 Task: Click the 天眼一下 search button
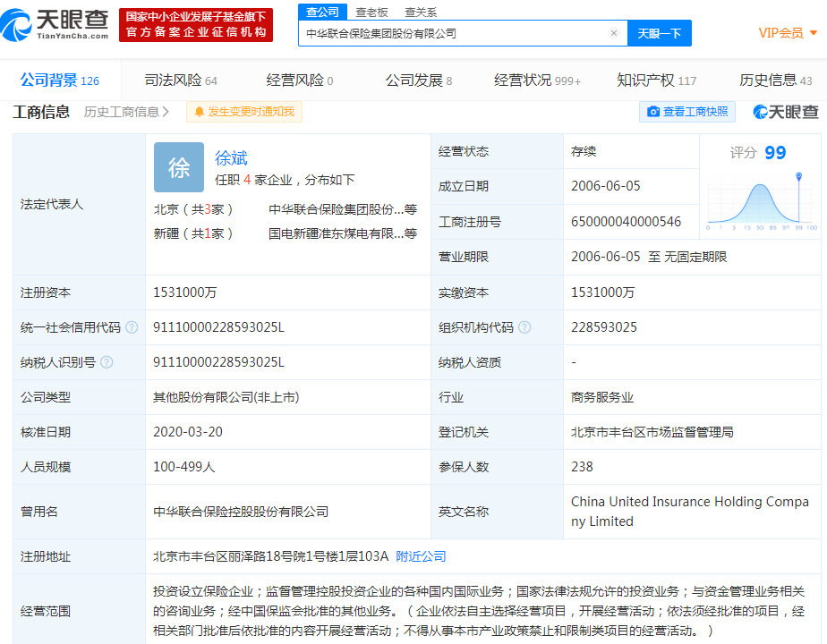tap(660, 33)
